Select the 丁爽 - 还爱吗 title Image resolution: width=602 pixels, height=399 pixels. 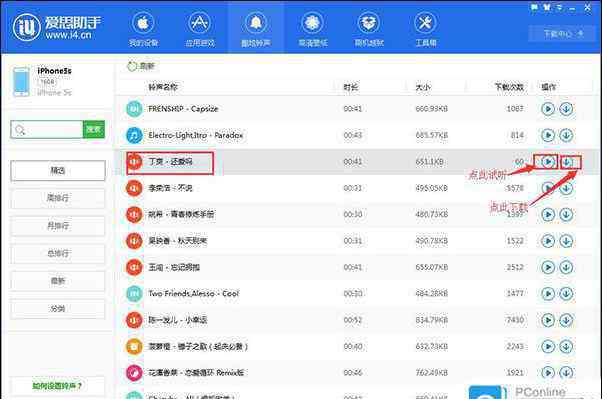pos(170,162)
